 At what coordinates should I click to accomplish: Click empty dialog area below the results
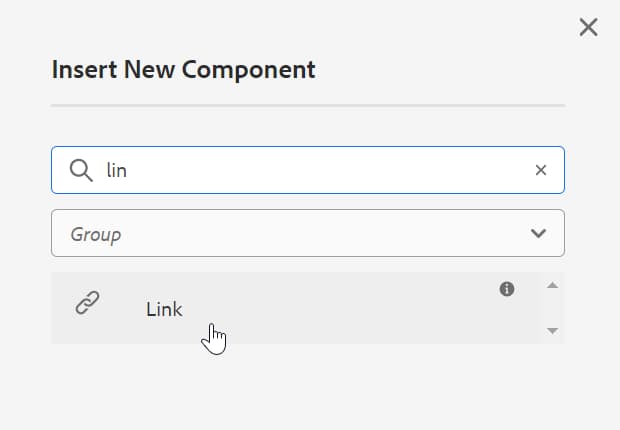pyautogui.click(x=307, y=385)
